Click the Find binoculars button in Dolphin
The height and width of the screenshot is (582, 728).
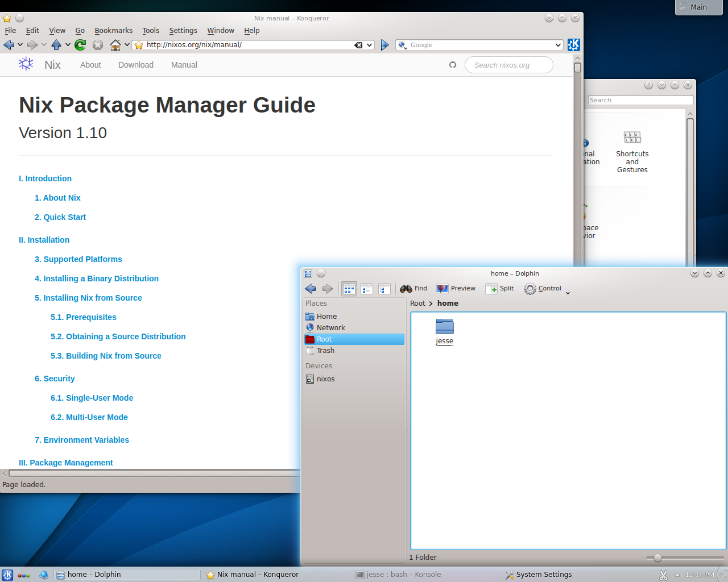point(413,289)
